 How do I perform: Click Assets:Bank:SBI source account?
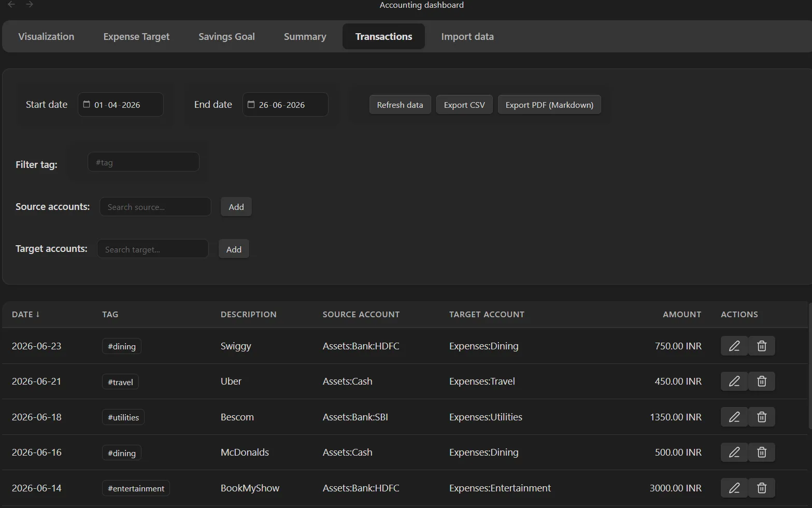[x=355, y=417]
